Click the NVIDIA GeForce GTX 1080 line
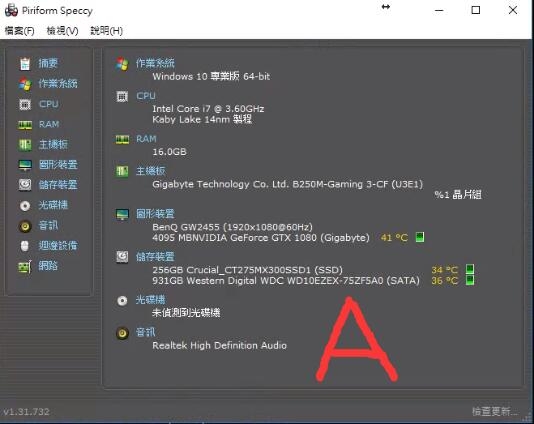 (x=261, y=238)
